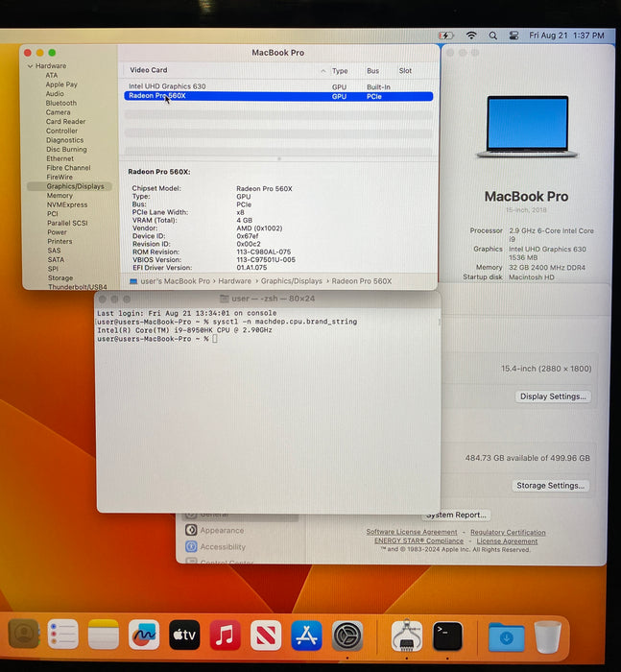This screenshot has height=672, width=621.
Task: Open the Trash in the Dock
Action: coord(547,637)
